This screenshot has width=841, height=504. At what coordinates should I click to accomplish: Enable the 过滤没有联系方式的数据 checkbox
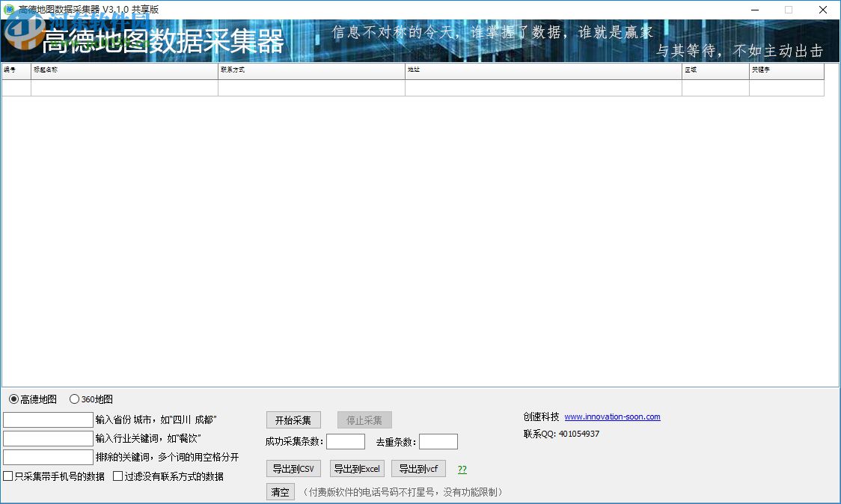[117, 476]
